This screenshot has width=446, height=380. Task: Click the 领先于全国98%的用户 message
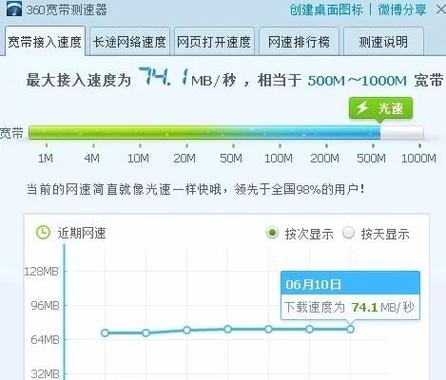pyautogui.click(x=299, y=189)
